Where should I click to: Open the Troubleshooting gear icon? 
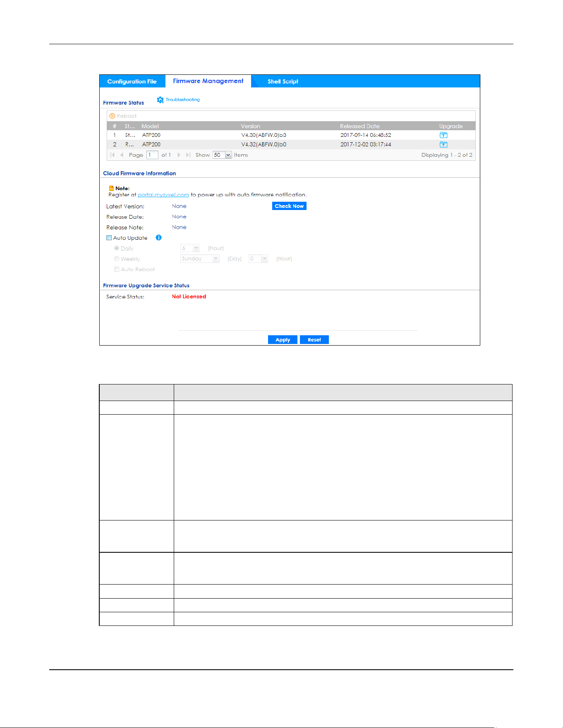(160, 100)
